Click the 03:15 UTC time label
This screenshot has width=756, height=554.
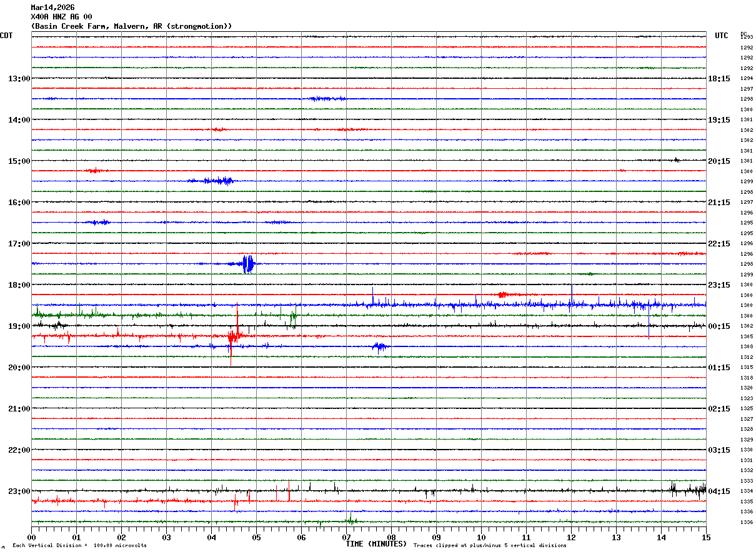click(x=719, y=450)
